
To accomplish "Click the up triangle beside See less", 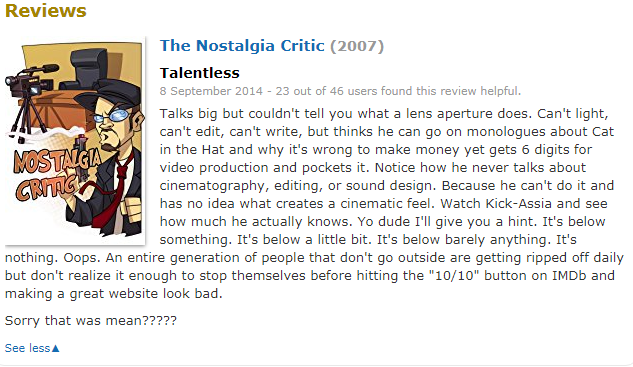I will pyautogui.click(x=56, y=348).
